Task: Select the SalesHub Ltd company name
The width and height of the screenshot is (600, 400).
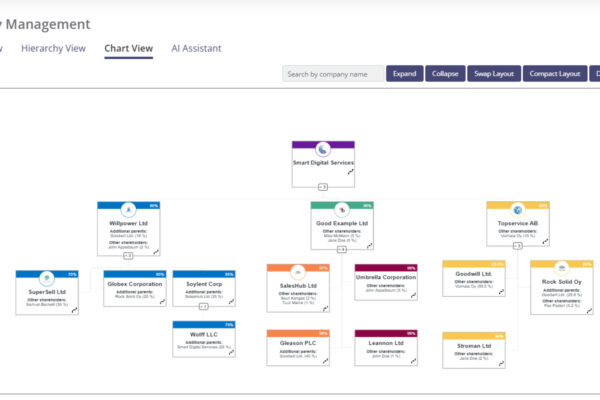Action: pos(298,286)
